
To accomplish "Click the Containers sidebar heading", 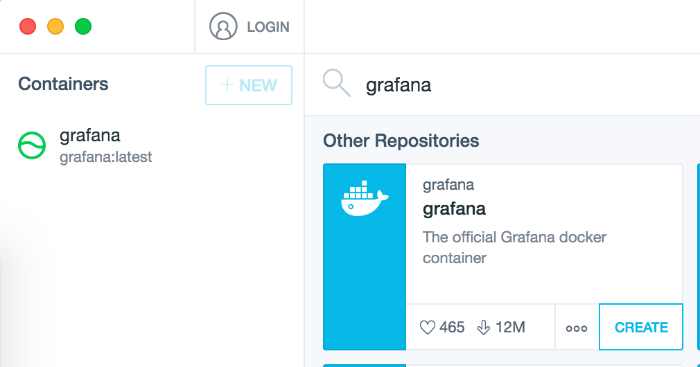I will pyautogui.click(x=63, y=84).
